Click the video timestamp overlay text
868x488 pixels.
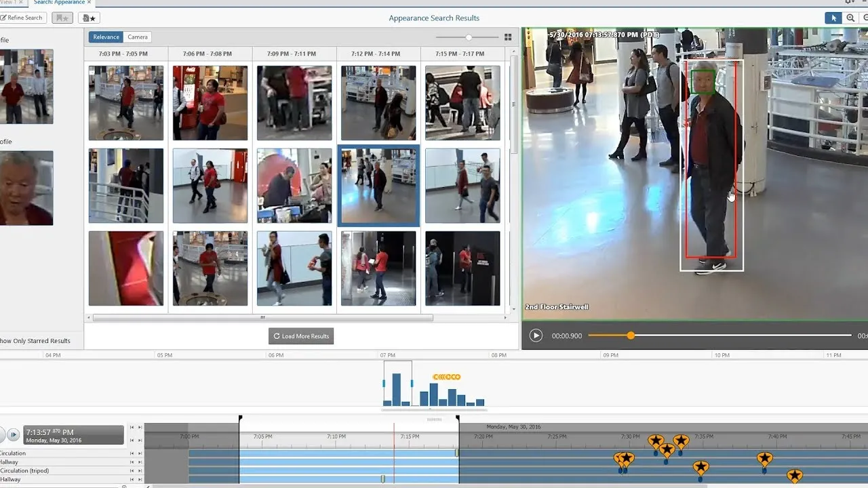(x=601, y=34)
